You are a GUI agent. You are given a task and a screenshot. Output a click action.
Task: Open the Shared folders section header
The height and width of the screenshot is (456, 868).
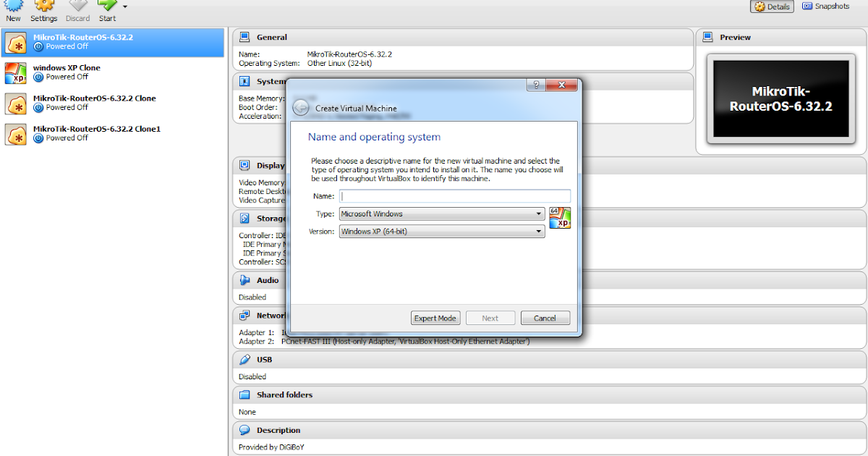click(550, 394)
